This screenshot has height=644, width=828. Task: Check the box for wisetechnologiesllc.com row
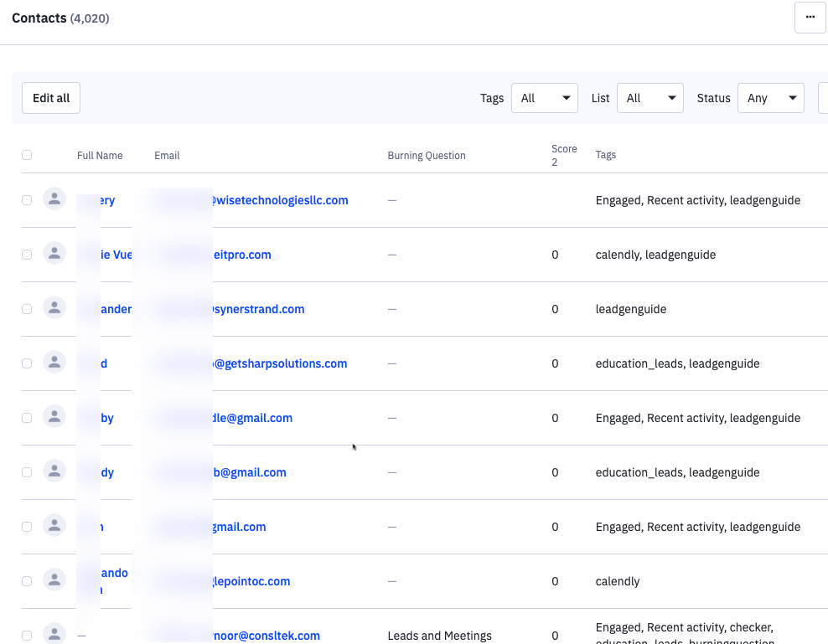[27, 200]
